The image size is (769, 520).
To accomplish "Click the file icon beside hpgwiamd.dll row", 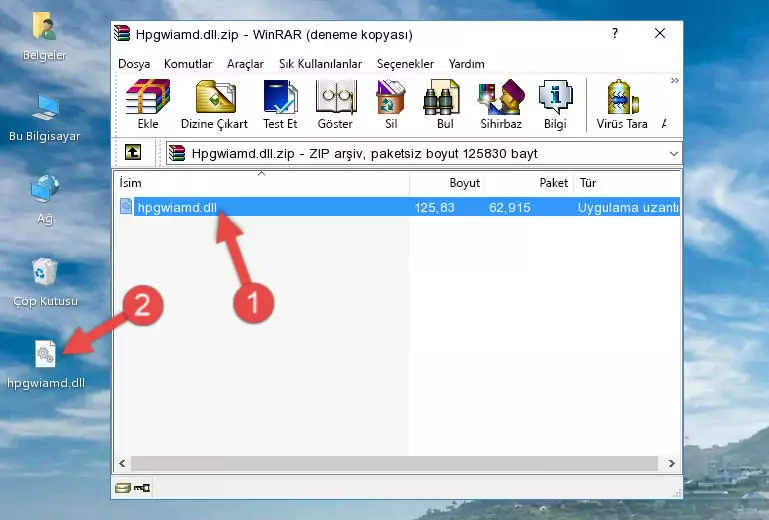I will [126, 207].
